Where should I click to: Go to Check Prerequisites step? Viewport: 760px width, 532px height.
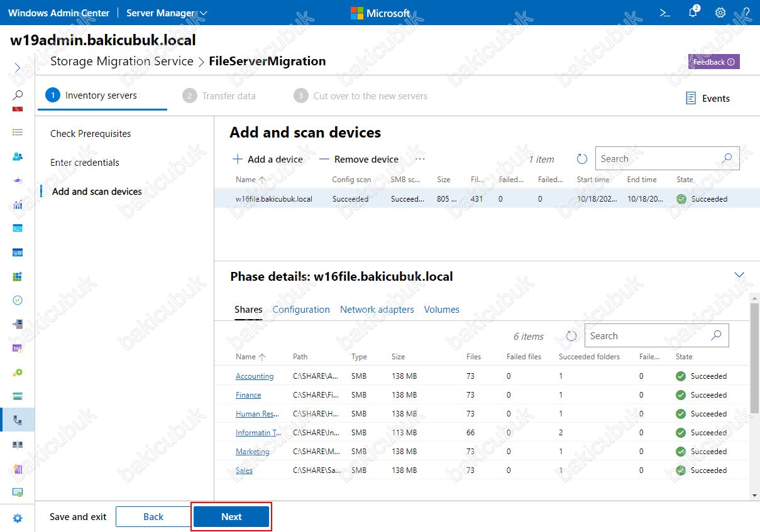click(x=91, y=134)
